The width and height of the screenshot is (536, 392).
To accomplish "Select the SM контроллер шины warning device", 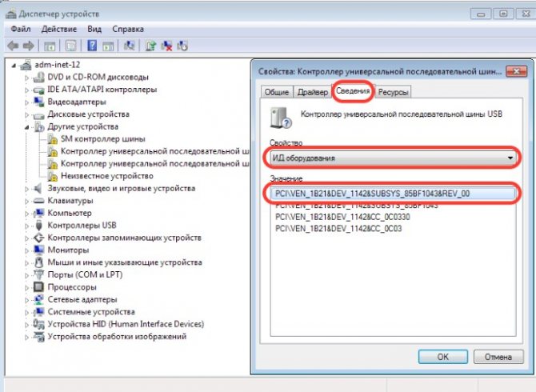I will tap(103, 139).
